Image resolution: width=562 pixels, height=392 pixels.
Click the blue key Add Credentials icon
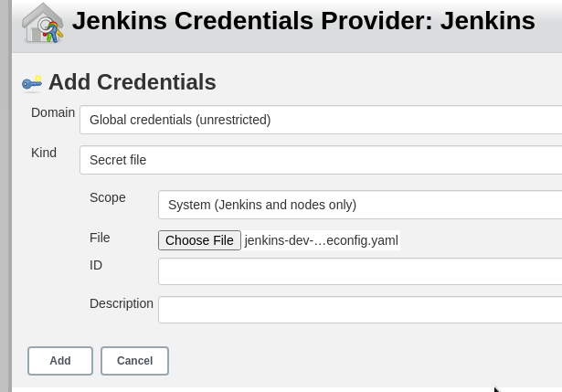32,83
